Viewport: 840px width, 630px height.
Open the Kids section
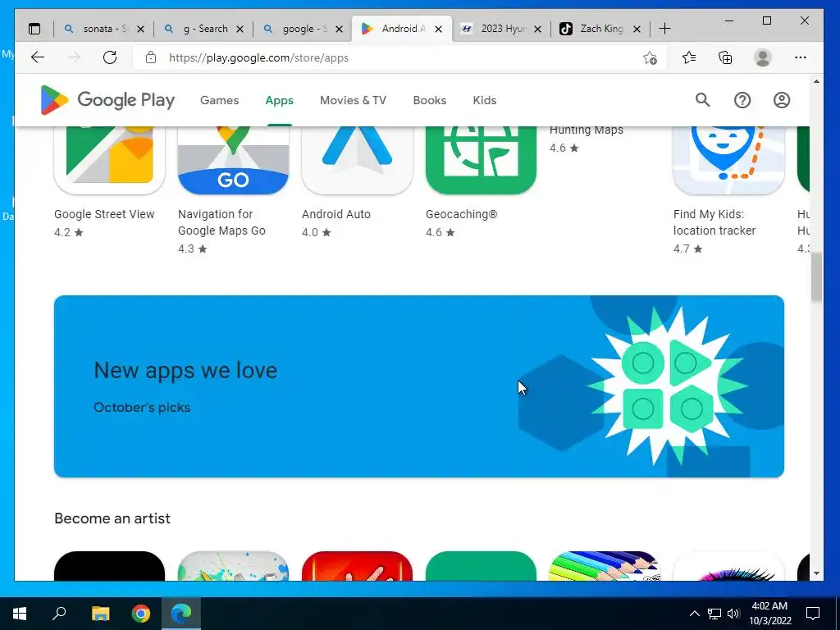484,100
